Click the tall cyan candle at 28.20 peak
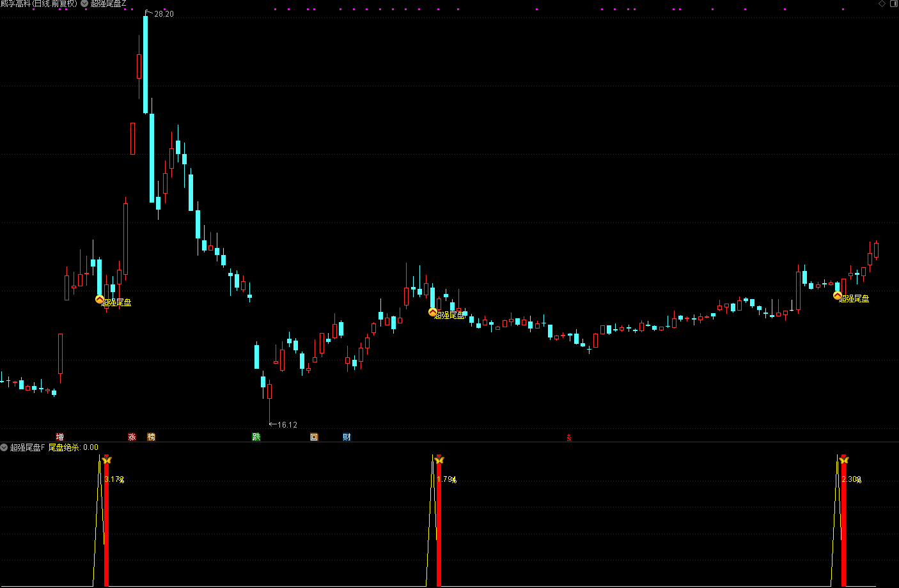 [146, 64]
